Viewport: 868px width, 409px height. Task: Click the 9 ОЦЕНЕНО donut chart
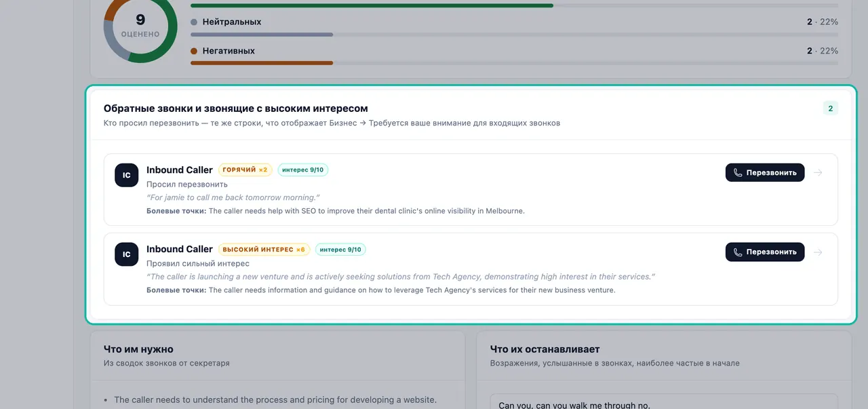pos(140,27)
